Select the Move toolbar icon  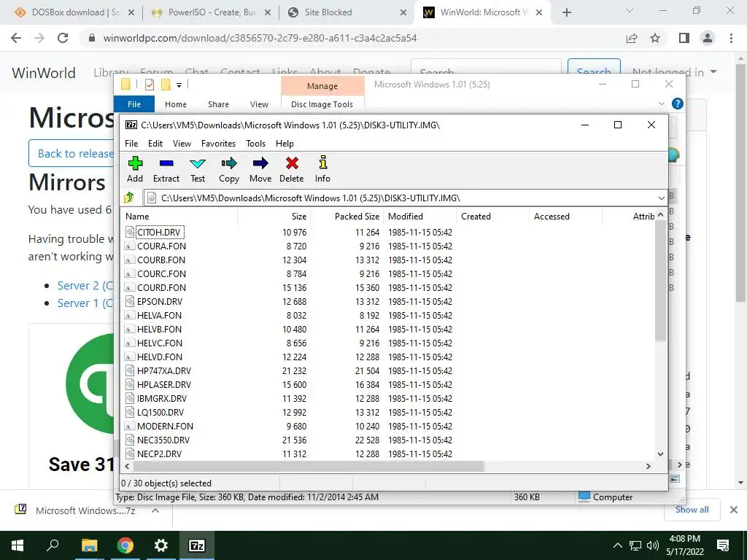click(260, 169)
